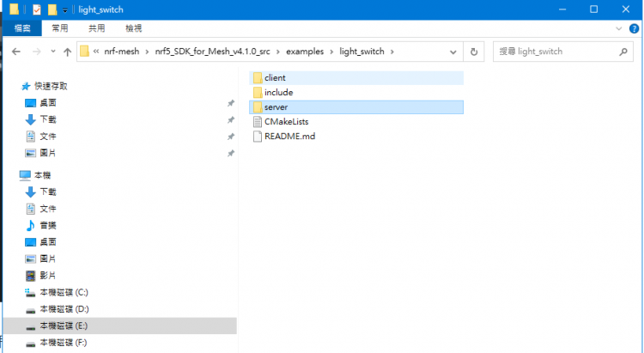Image resolution: width=644 pixels, height=353 pixels.
Task: Open the client folder
Action: point(275,78)
